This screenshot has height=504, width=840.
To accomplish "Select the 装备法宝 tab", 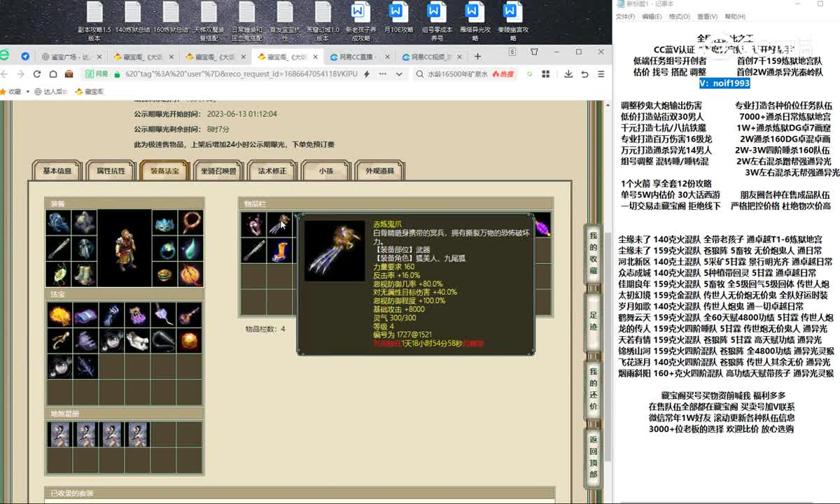I will [164, 170].
